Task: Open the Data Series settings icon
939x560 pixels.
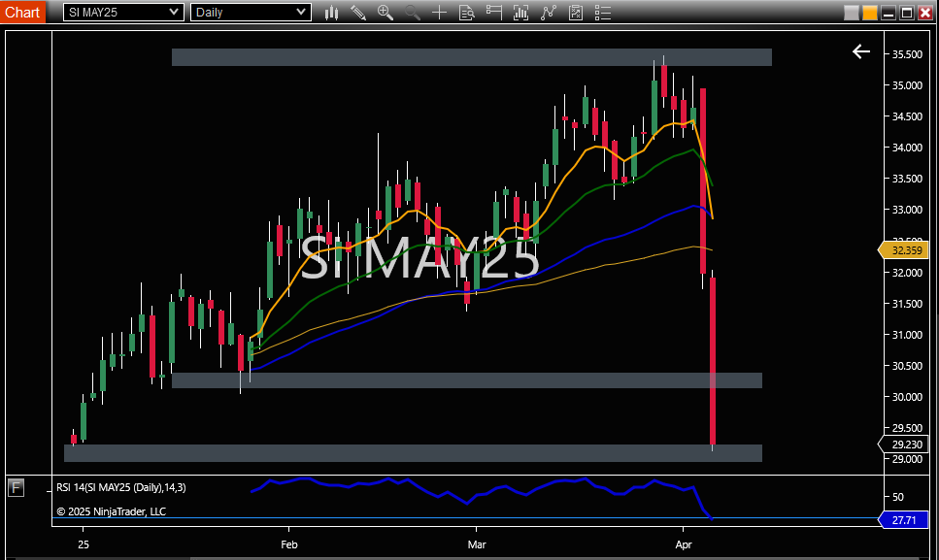Action: coord(521,13)
